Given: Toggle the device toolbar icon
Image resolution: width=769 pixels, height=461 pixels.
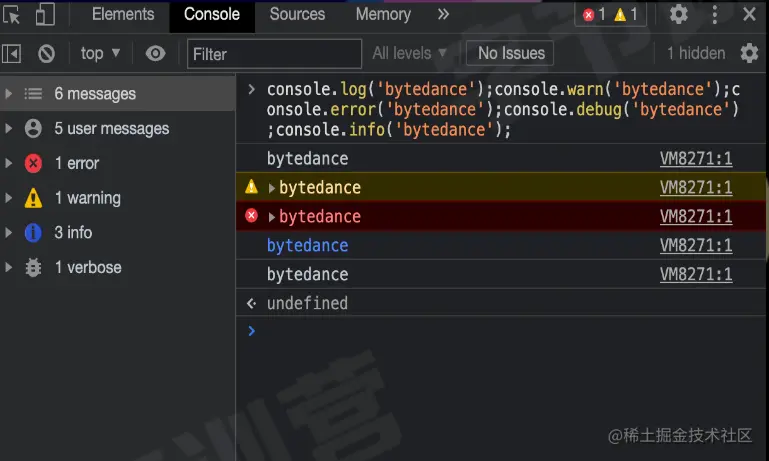Looking at the screenshot, I should (45, 15).
